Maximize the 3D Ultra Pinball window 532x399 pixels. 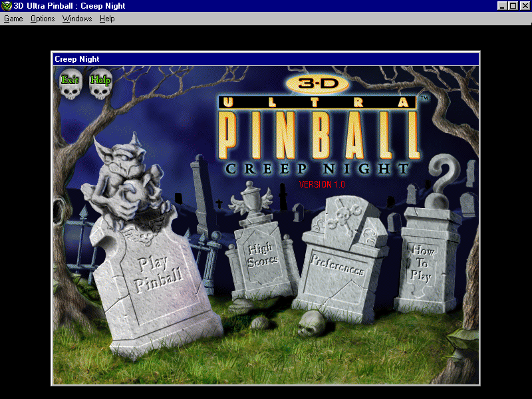point(513,6)
